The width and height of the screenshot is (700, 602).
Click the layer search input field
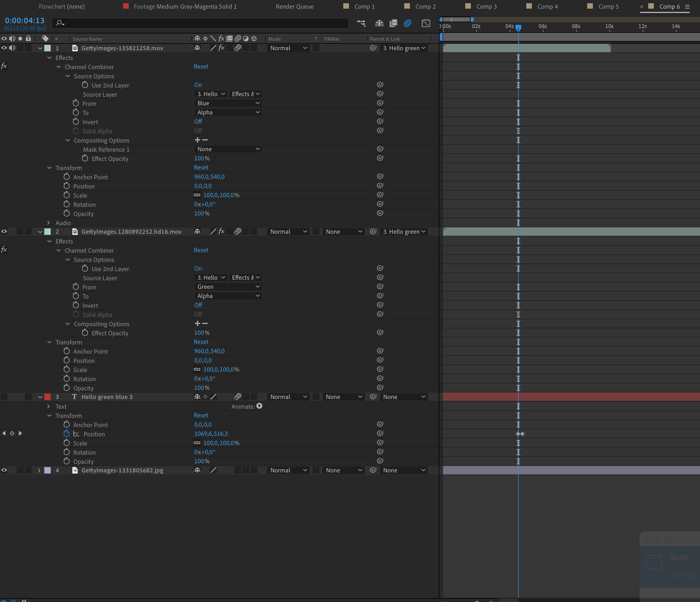[x=203, y=23]
